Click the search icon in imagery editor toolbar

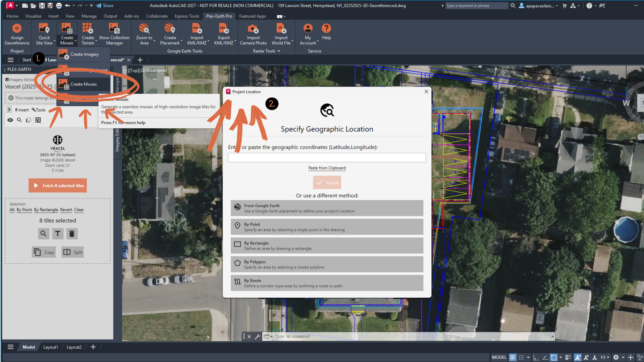[19, 120]
